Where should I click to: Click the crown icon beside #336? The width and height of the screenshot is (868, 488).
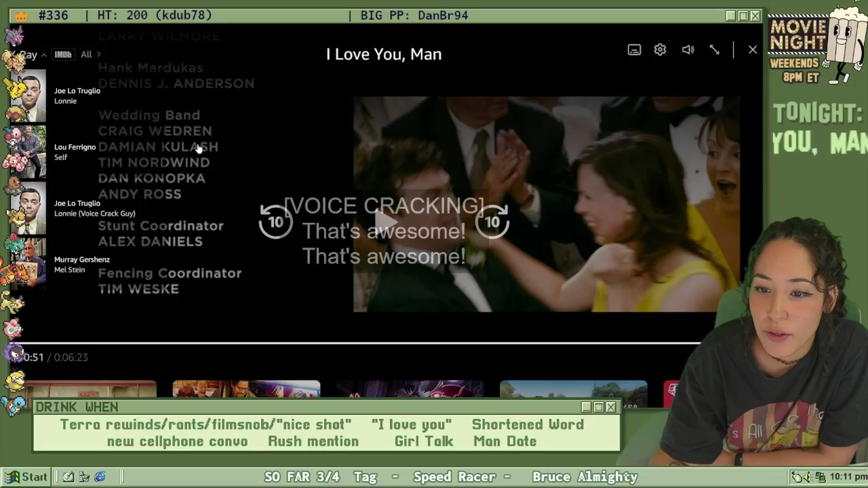coord(21,16)
